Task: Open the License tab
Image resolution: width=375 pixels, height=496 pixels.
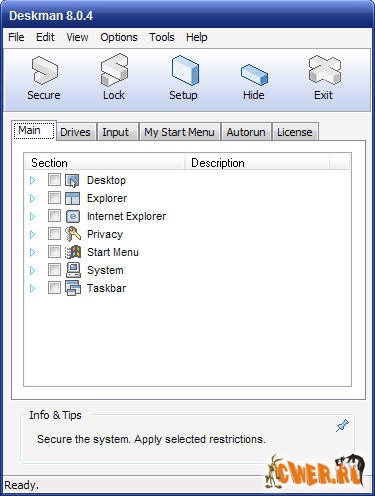Action: 295,132
